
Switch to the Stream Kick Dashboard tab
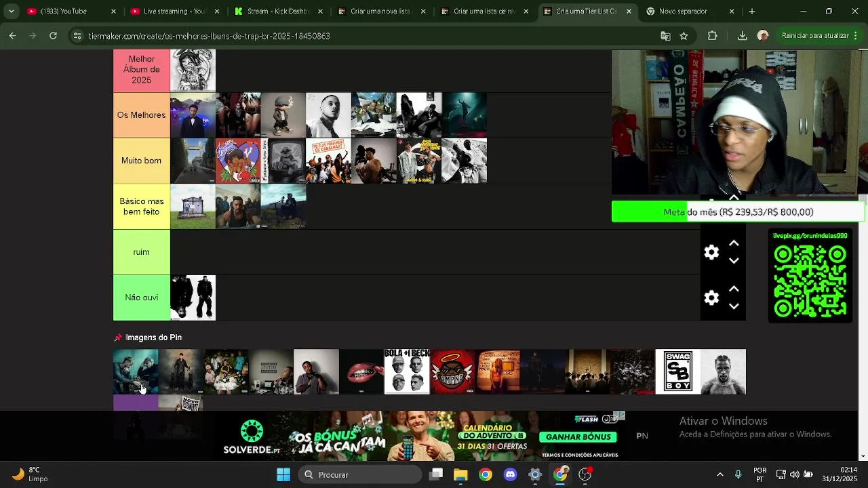coord(277,12)
